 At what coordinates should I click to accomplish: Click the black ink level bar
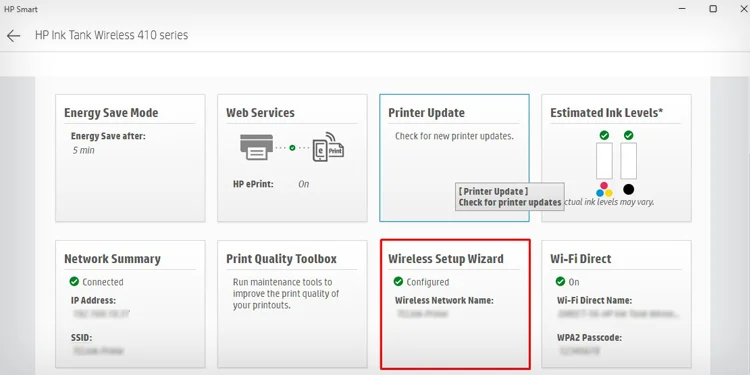click(629, 161)
